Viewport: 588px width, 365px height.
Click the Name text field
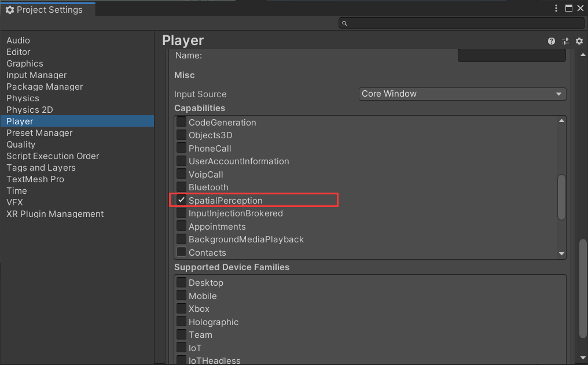pos(511,56)
